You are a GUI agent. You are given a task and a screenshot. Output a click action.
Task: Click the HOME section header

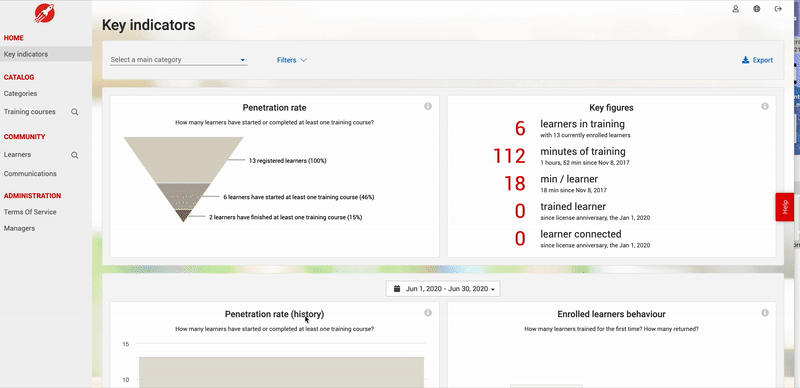tap(14, 38)
